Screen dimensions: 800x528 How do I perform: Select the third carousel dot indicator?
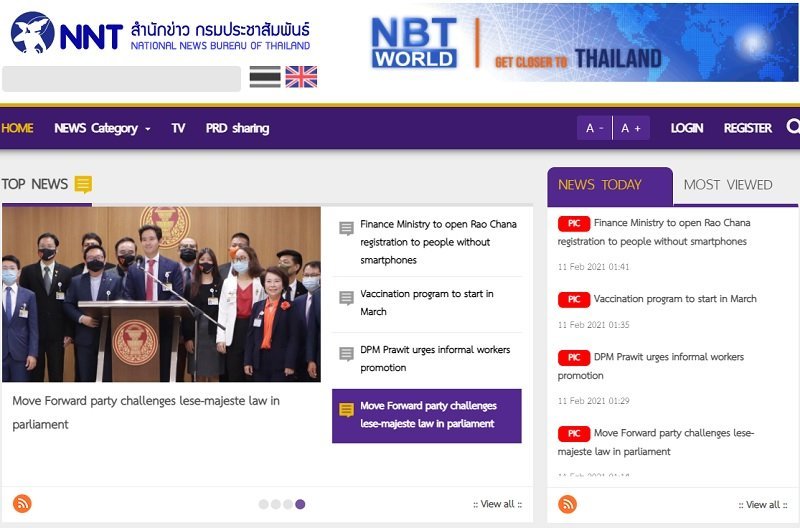click(288, 504)
